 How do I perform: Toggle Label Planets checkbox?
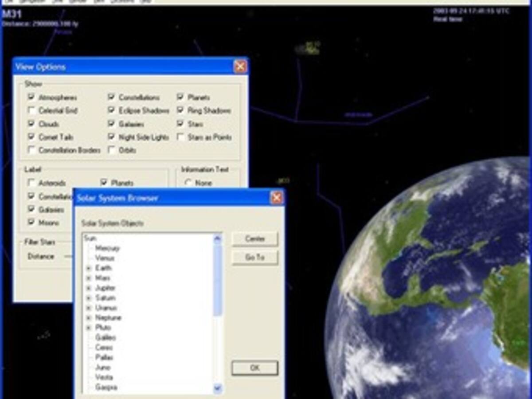click(x=104, y=183)
